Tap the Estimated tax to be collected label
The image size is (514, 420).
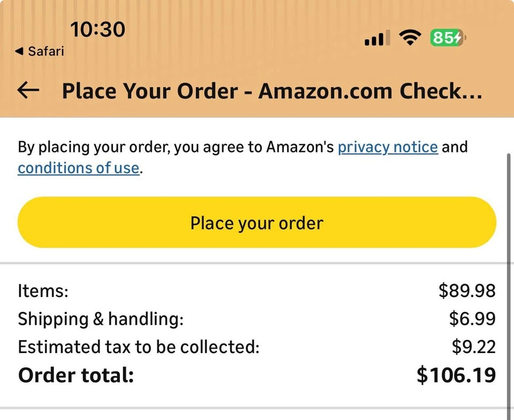pyautogui.click(x=139, y=347)
